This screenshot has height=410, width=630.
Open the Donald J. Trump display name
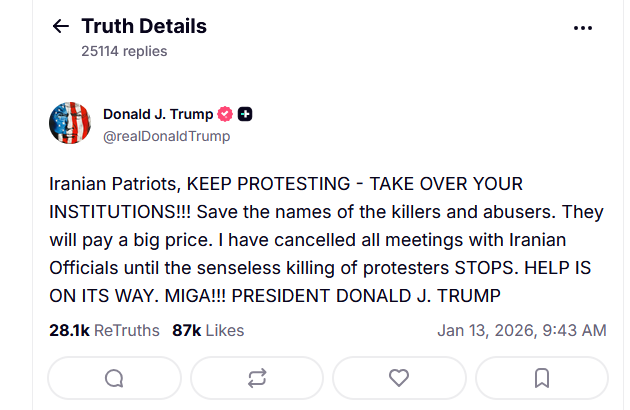(158, 114)
